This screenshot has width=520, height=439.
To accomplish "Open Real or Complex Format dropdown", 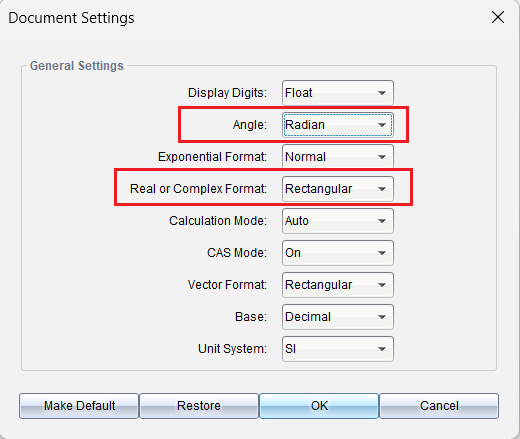I will click(x=338, y=189).
